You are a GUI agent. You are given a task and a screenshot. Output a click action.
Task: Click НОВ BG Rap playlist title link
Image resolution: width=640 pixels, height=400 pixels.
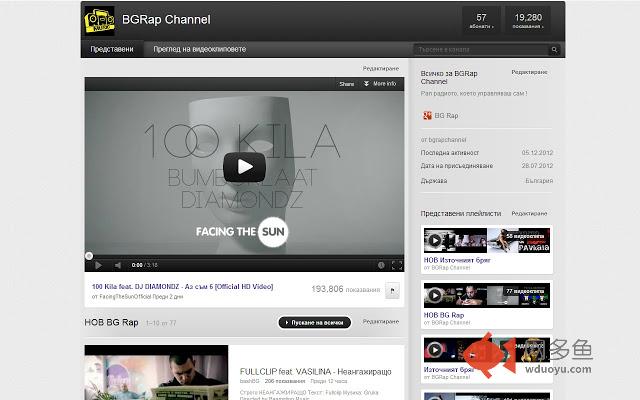444,315
